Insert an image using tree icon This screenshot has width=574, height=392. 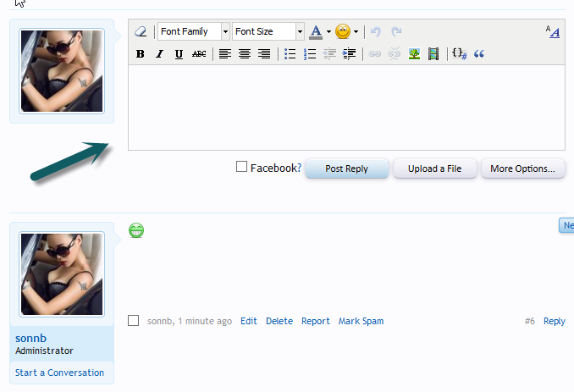414,54
